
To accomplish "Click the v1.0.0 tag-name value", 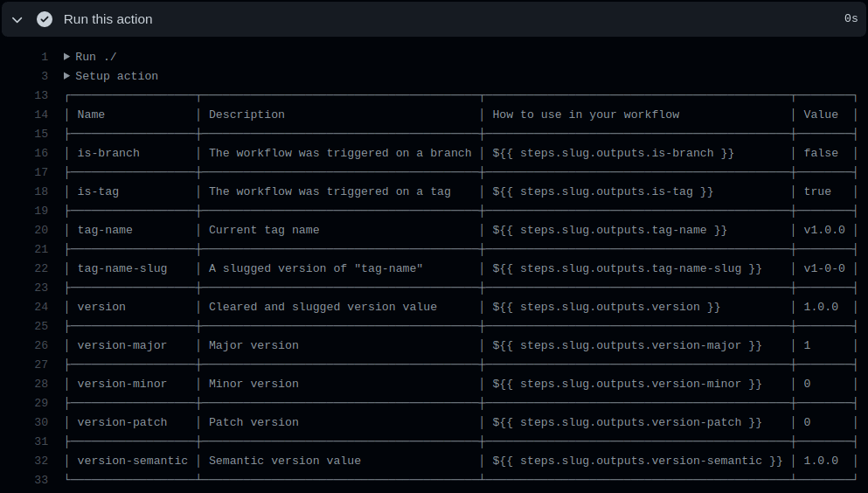I will coord(824,230).
